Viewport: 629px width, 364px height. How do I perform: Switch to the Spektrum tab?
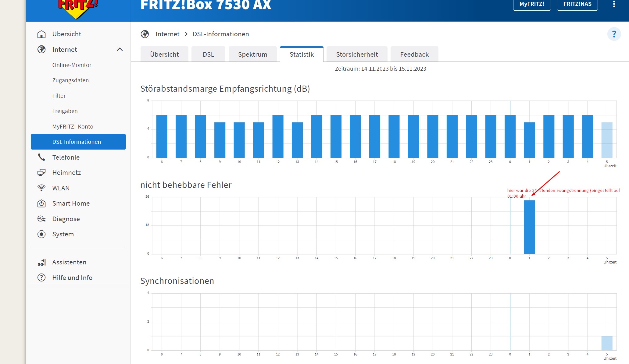pos(252,55)
